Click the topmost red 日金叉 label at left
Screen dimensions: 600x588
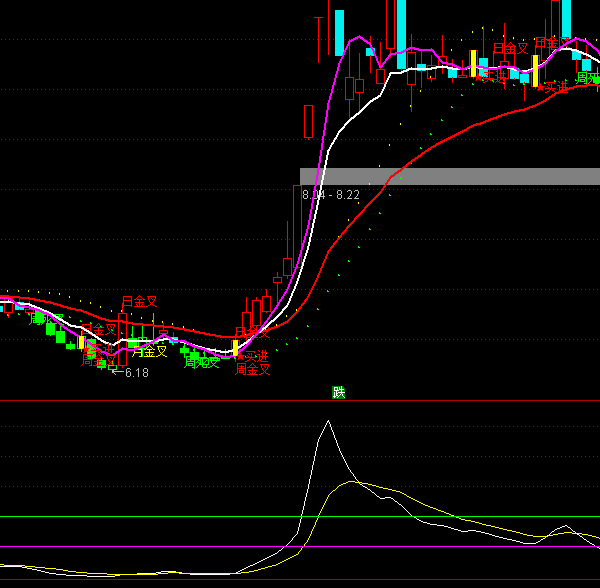click(x=140, y=301)
